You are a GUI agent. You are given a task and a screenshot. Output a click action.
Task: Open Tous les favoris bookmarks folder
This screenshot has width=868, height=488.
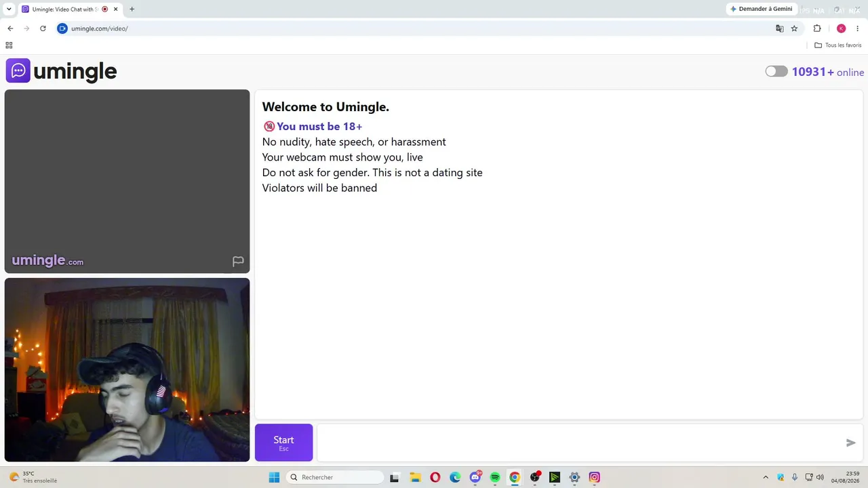tap(838, 45)
